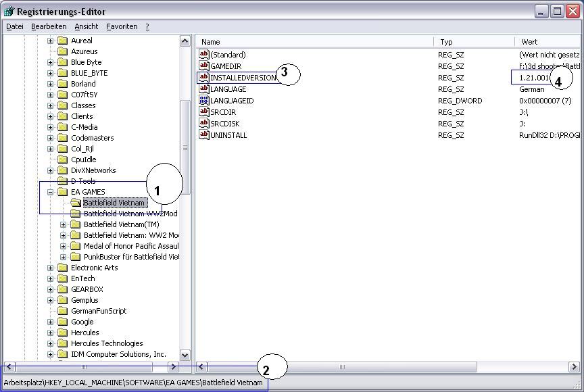Image resolution: width=584 pixels, height=392 pixels.
Task: Click the data "0x00000007 (7)"
Action: [x=545, y=101]
